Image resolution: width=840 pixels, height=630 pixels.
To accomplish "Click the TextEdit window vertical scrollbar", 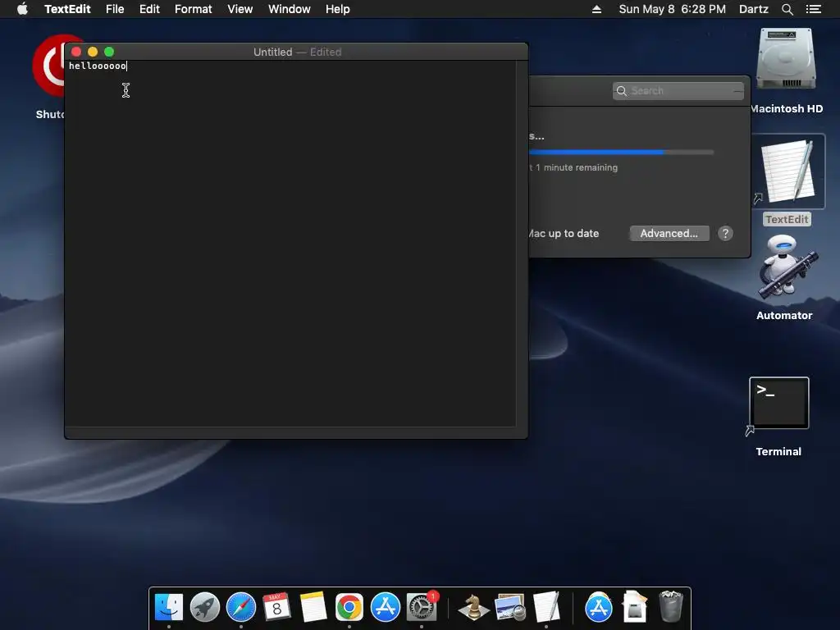I will 522,244.
